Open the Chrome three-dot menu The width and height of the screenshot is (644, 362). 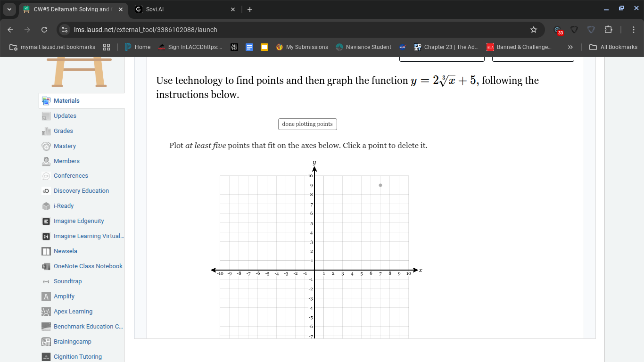coord(634,29)
